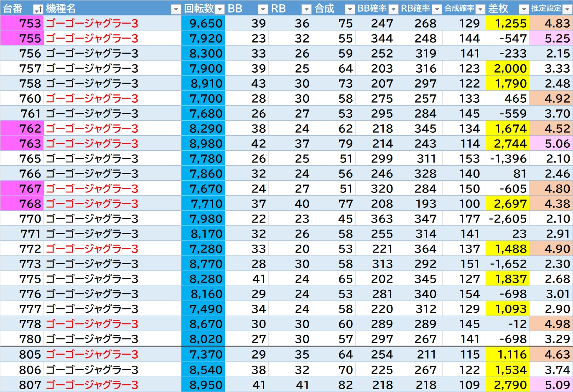
Task: Click the RB count 40 in row 768
Action: click(290, 204)
